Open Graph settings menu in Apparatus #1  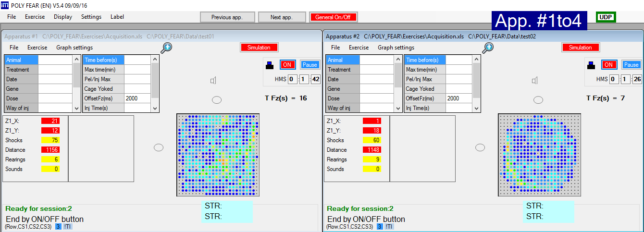tap(74, 48)
